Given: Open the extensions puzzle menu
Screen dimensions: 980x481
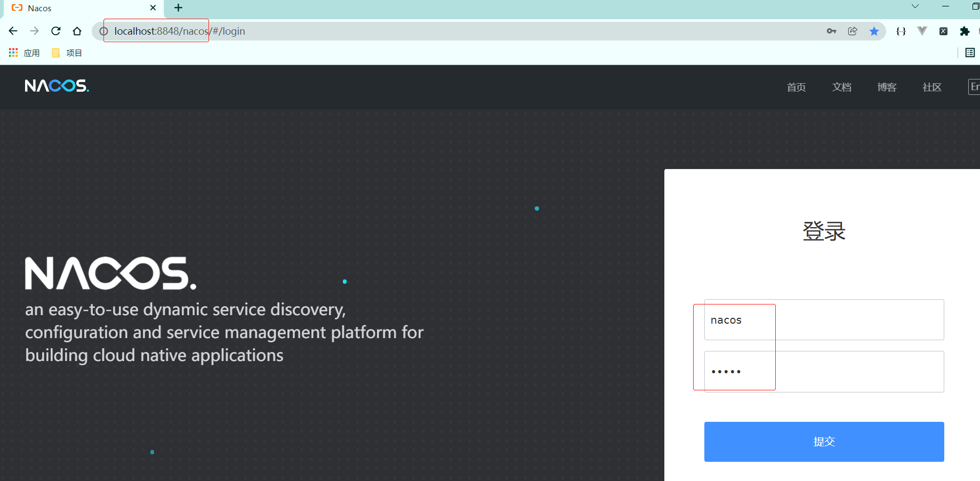Looking at the screenshot, I should [x=965, y=31].
